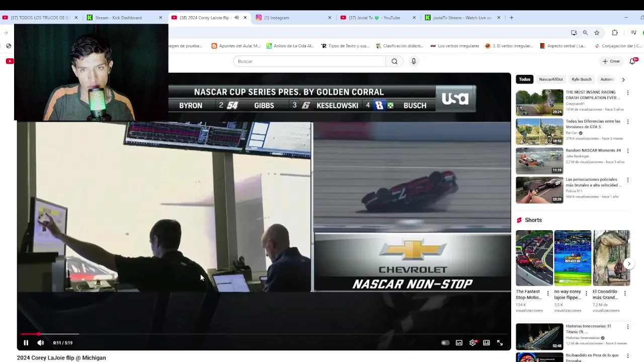The width and height of the screenshot is (644, 362).
Task: Open the 3. El verbo: irregular bookmark
Action: click(x=509, y=46)
